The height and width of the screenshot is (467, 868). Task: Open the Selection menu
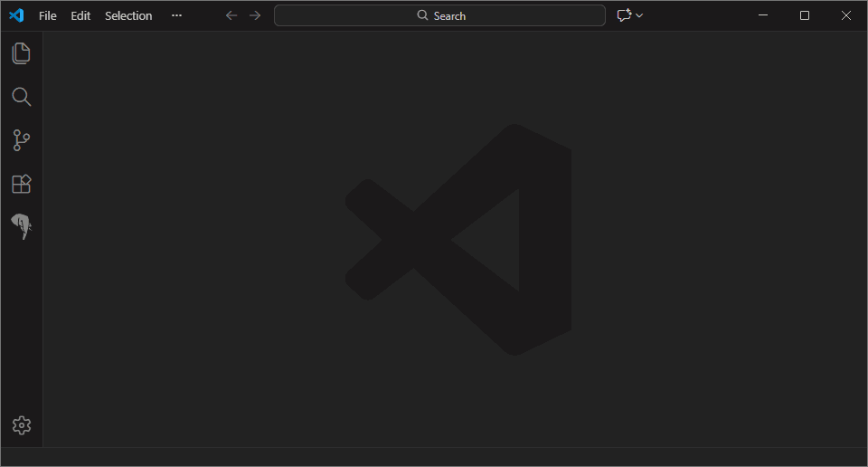[x=128, y=16]
